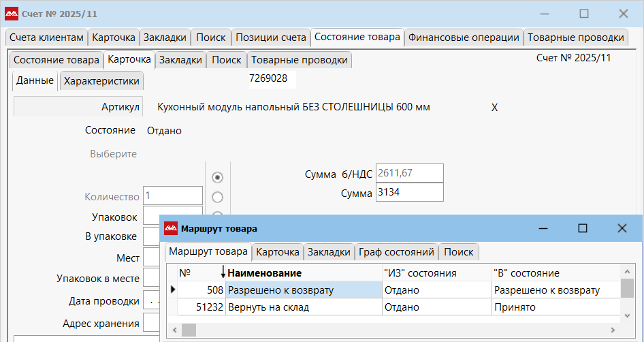
Task: Select the unchecked second radio button
Action: coord(217,197)
